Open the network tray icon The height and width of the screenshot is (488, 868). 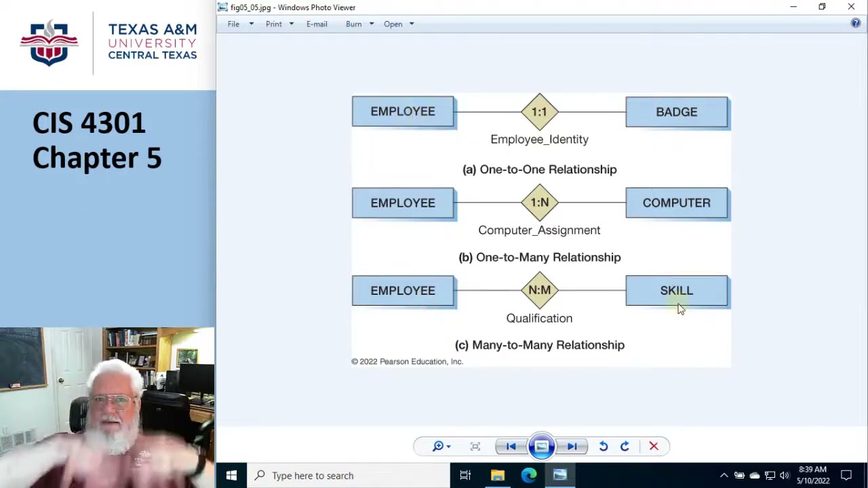(x=770, y=475)
